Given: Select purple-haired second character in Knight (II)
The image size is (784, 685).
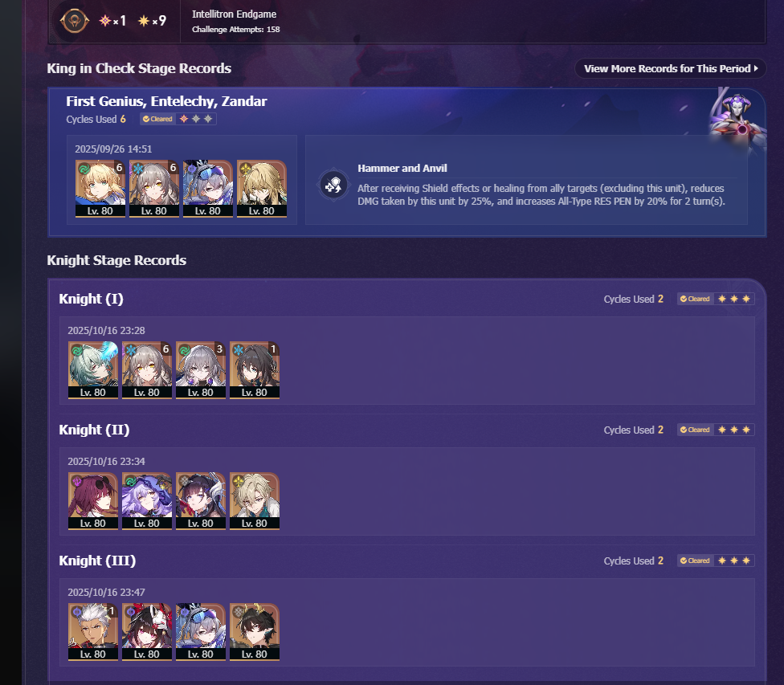Looking at the screenshot, I should (147, 501).
